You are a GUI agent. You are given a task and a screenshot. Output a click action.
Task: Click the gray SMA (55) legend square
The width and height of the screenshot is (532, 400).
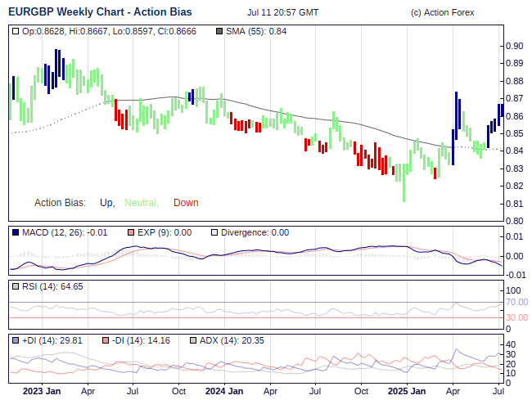click(x=219, y=31)
